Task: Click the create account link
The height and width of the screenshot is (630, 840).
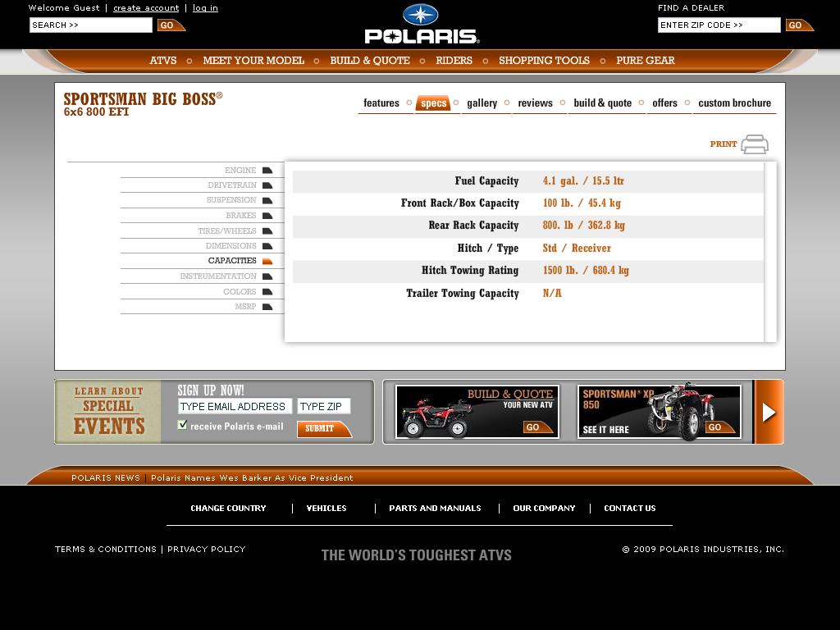Action: tap(146, 8)
